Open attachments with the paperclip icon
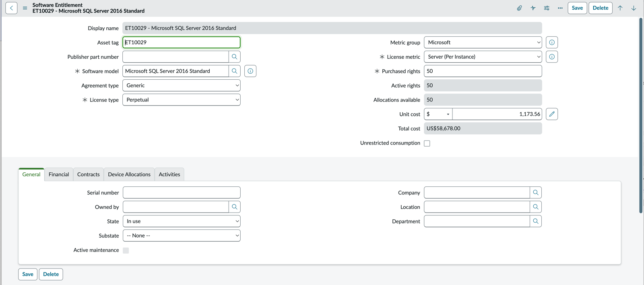Screen dimensions: 644x285 (x=520, y=8)
